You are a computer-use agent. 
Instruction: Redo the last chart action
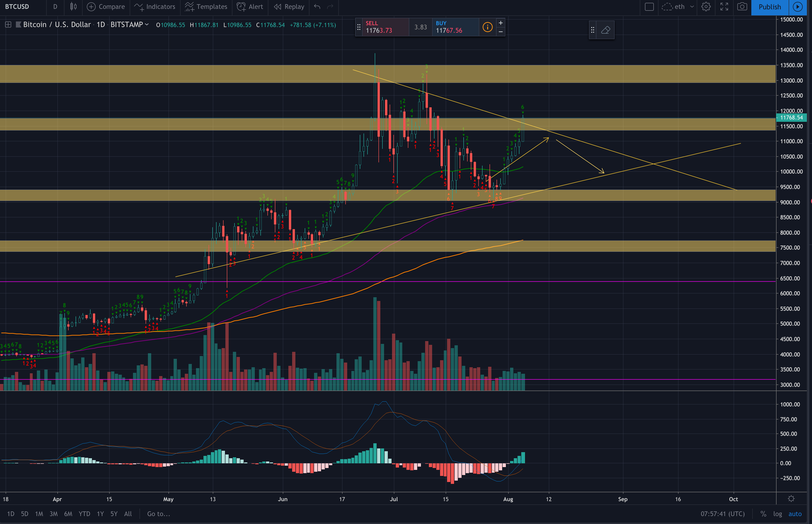(x=330, y=7)
